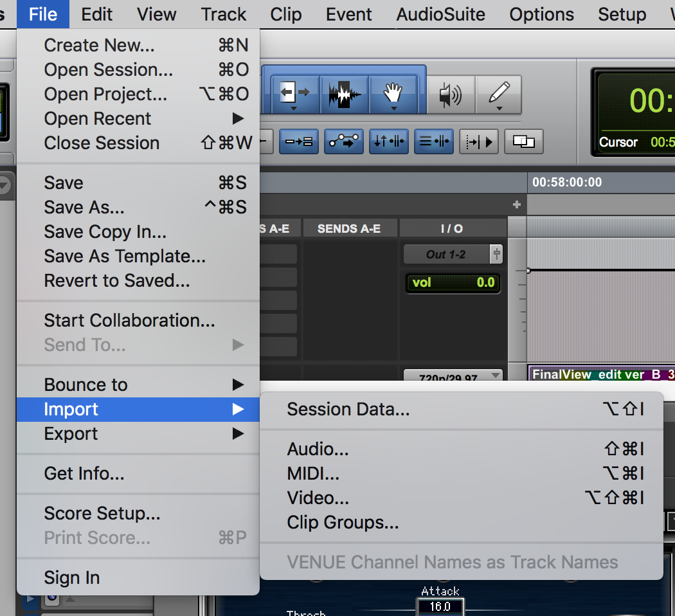Open the Track menu
The height and width of the screenshot is (616, 675).
tap(224, 14)
